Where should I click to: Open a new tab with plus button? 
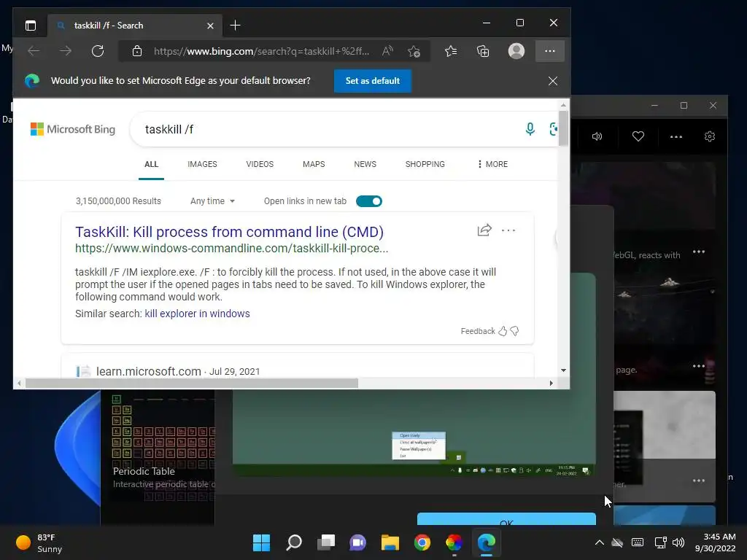click(x=236, y=26)
